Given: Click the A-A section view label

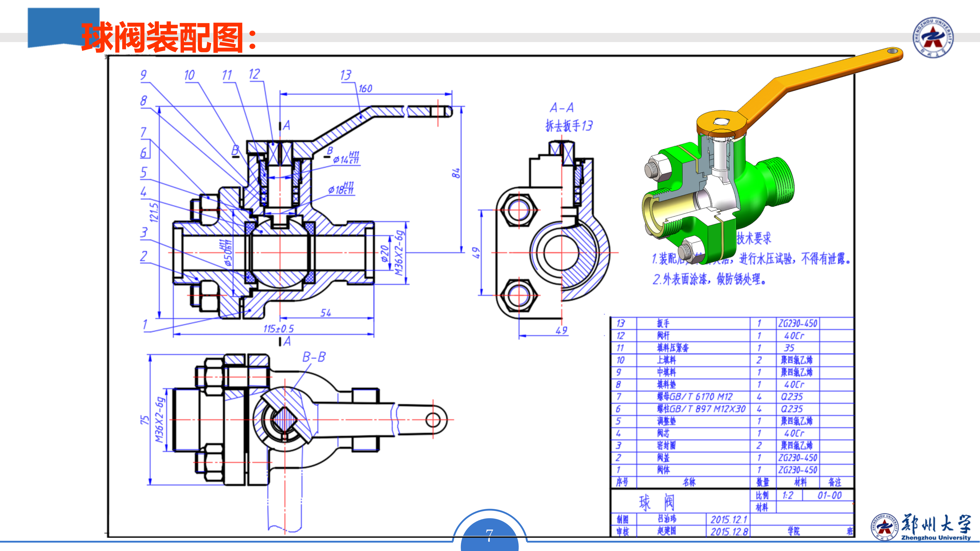Looking at the screenshot, I should [x=561, y=108].
